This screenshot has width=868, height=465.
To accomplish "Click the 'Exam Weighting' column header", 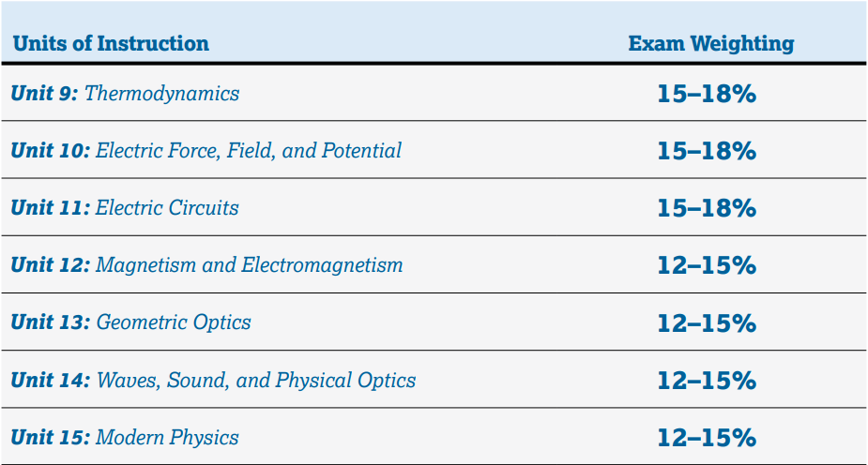I will coord(710,44).
